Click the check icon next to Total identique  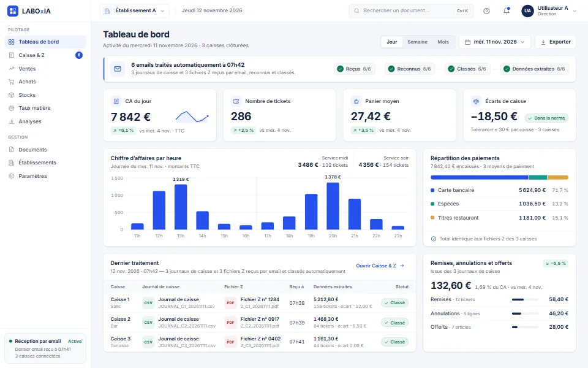click(434, 239)
